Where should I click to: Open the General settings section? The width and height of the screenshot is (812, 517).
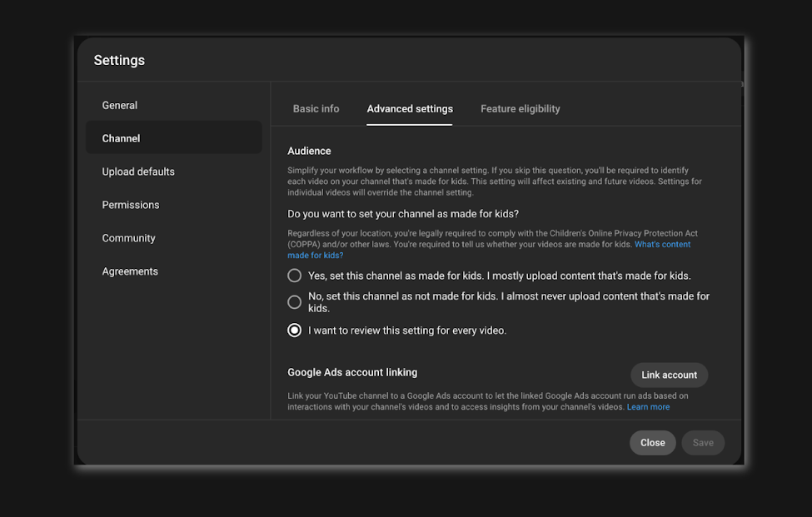point(120,106)
